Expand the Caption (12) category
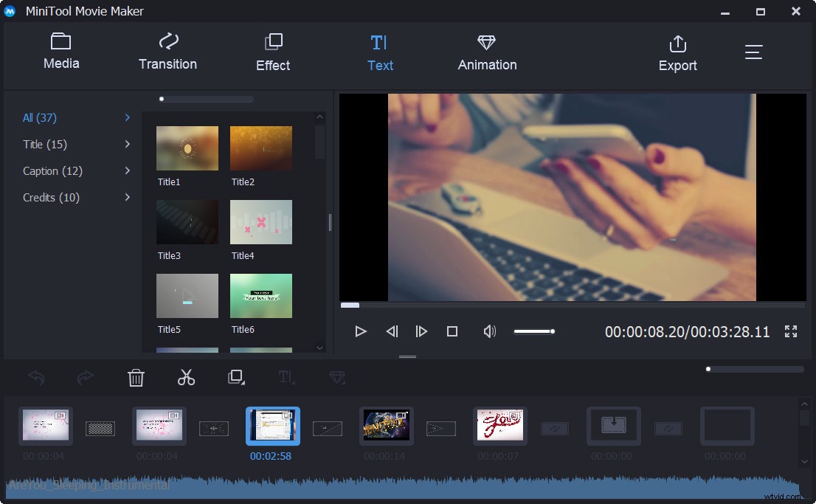 (52, 170)
